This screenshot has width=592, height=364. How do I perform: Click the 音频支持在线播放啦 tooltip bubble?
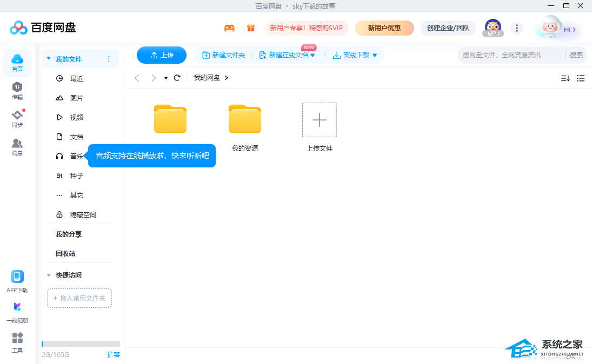[152, 156]
